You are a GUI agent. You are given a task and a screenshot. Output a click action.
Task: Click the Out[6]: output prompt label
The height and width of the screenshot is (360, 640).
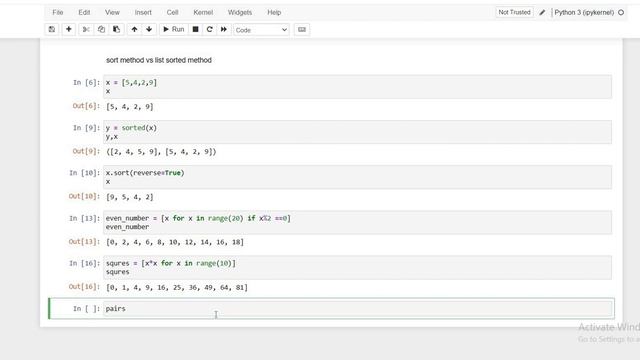tap(86, 106)
